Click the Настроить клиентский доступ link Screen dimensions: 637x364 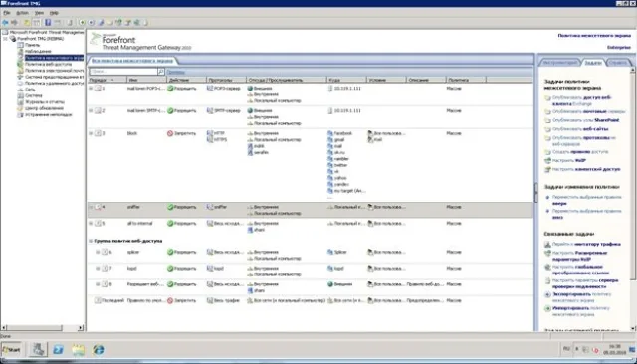tap(586, 169)
